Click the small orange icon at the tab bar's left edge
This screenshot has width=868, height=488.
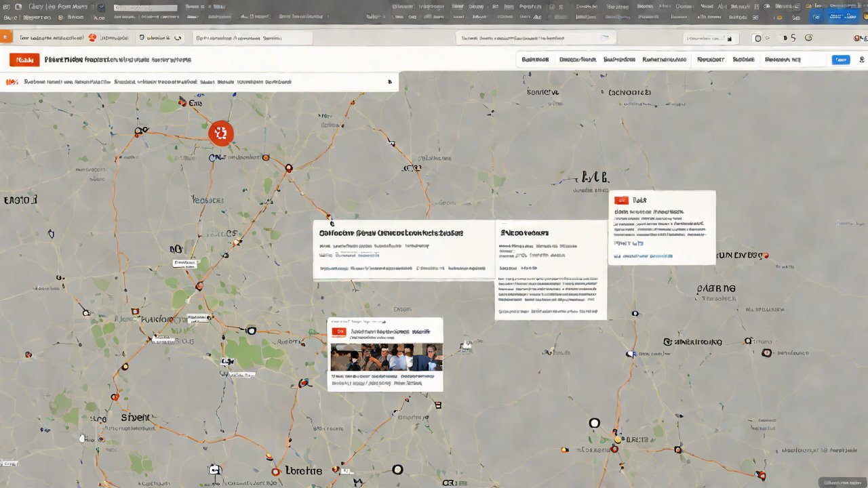(6, 39)
